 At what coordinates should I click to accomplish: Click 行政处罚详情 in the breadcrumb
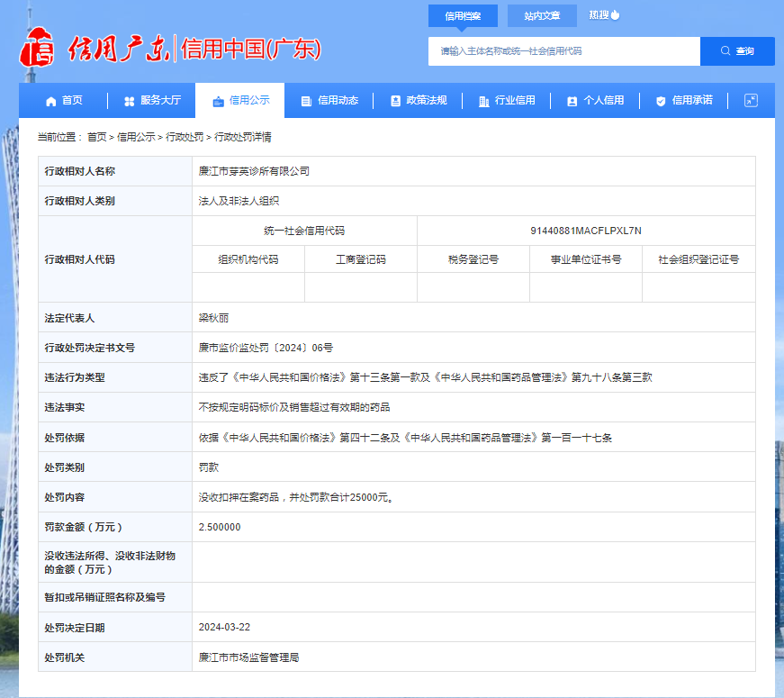242,137
